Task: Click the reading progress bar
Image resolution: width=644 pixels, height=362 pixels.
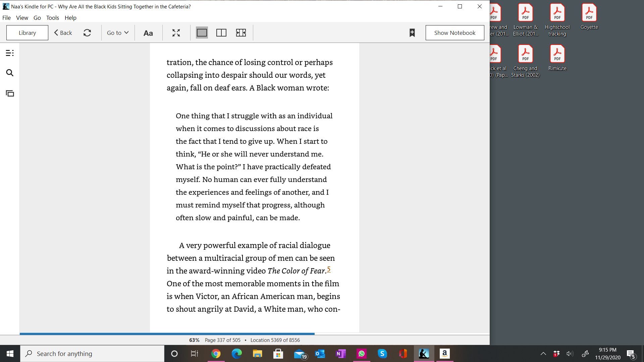Action: coord(255,334)
